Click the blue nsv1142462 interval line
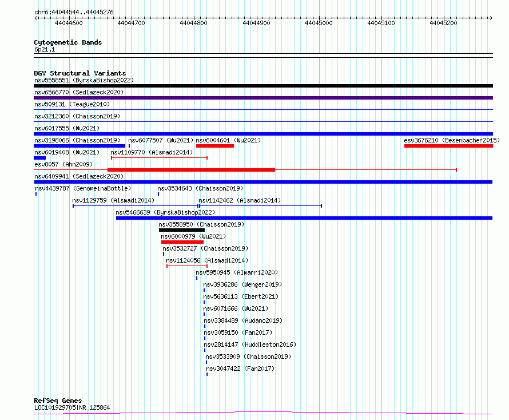The width and height of the screenshot is (509, 420). click(260, 206)
